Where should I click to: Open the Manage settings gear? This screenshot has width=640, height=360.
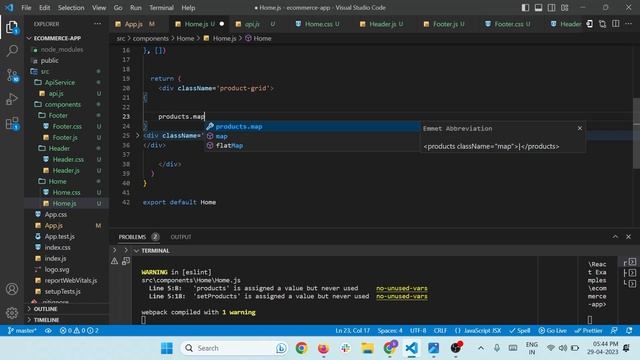click(12, 313)
